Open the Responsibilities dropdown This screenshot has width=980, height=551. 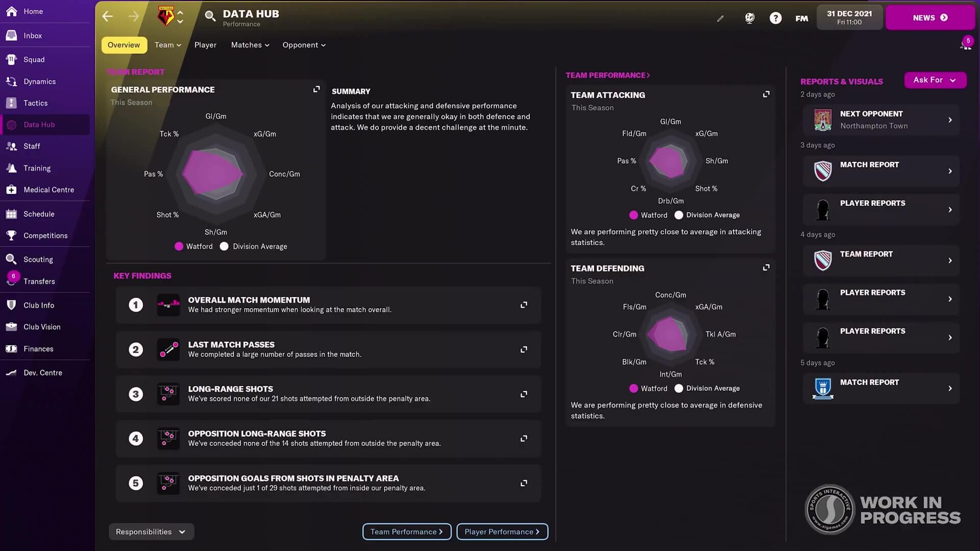tap(151, 532)
